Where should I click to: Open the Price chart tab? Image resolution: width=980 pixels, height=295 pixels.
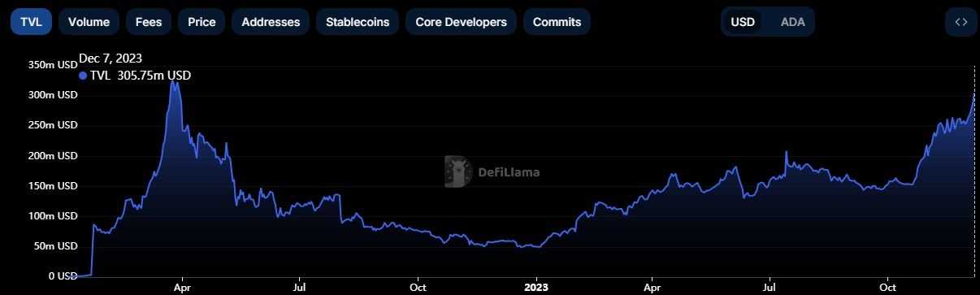(202, 22)
